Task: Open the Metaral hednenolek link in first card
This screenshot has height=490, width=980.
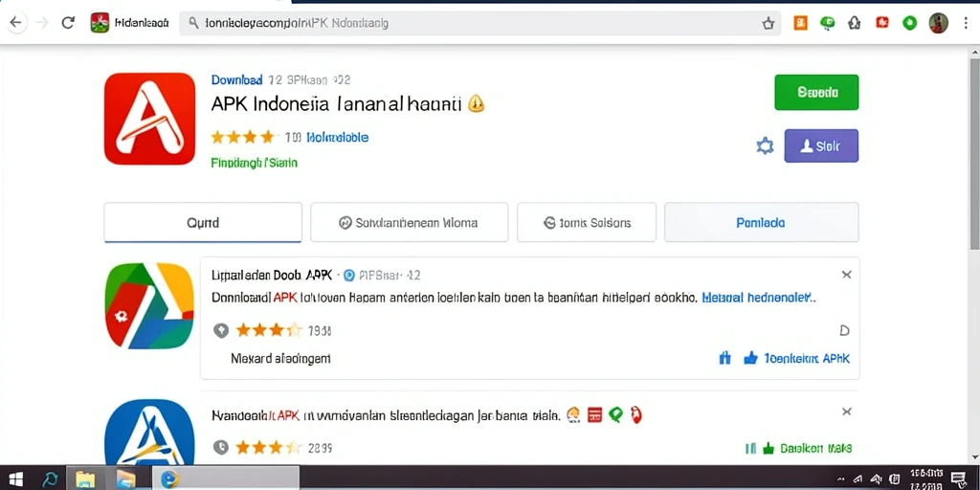Action: pos(759,299)
